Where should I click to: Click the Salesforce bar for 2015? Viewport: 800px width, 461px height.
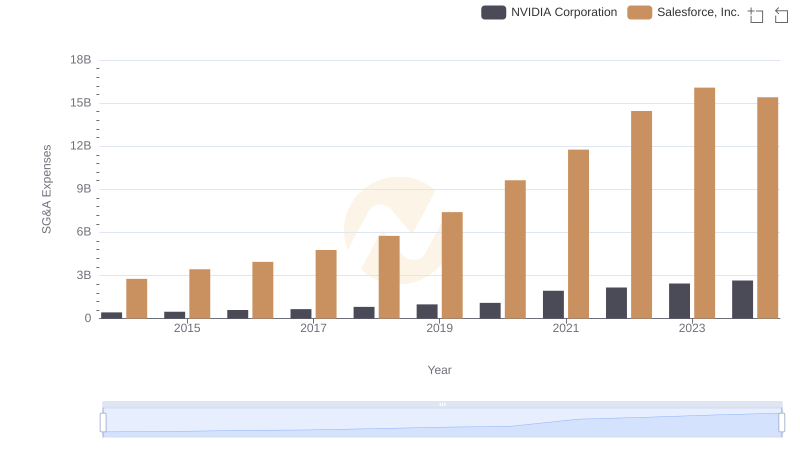click(199, 294)
